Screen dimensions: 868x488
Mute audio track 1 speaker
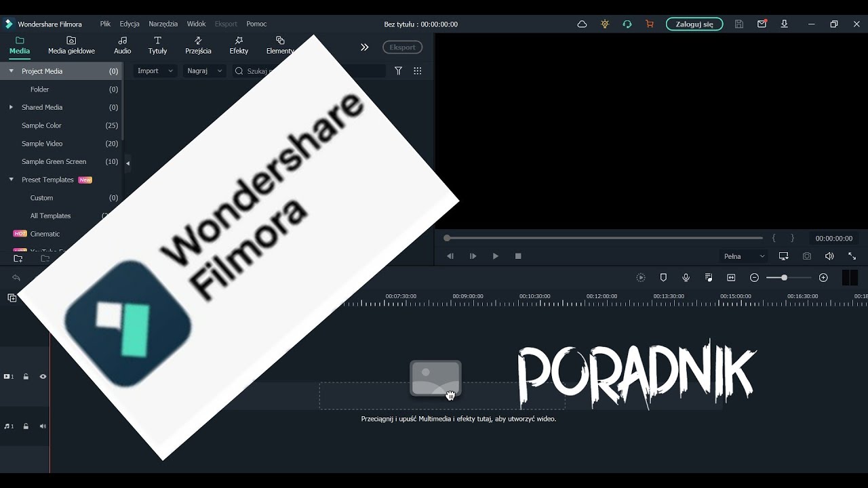click(x=43, y=426)
